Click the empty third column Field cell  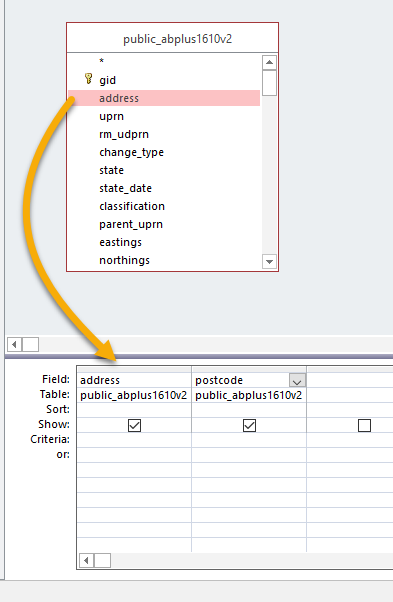(350, 380)
